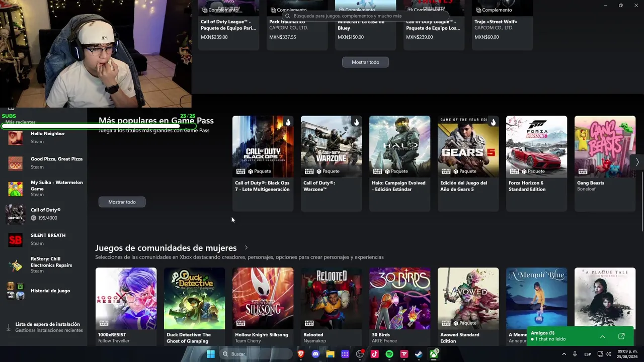
Task: Open the Hello Neighbor game icon in sidebar
Action: [x=15, y=137]
